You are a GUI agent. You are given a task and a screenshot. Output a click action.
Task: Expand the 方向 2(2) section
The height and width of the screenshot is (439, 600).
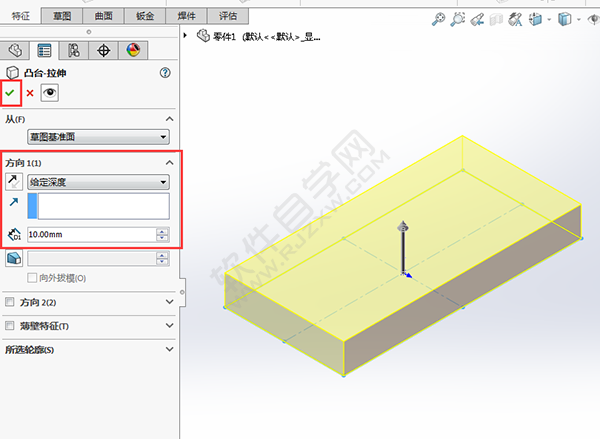(170, 302)
